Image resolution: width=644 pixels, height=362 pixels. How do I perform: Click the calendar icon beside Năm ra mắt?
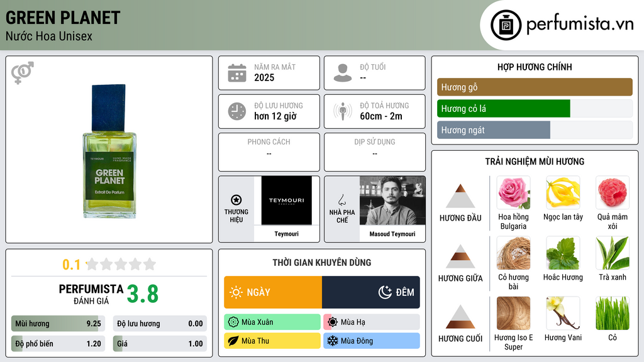237,73
